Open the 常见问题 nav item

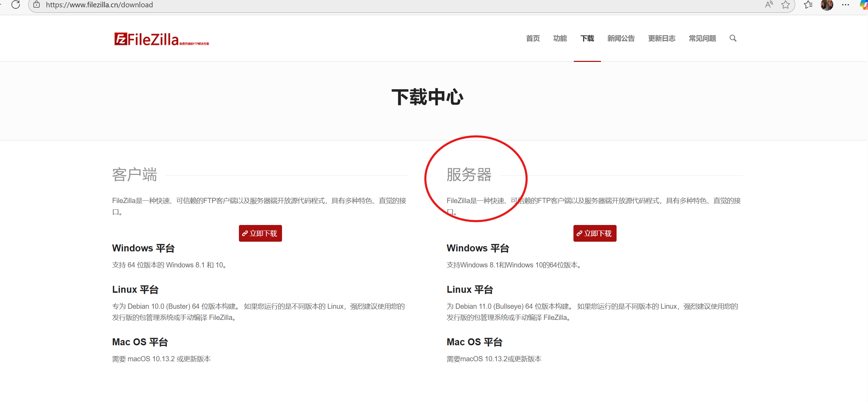point(702,38)
